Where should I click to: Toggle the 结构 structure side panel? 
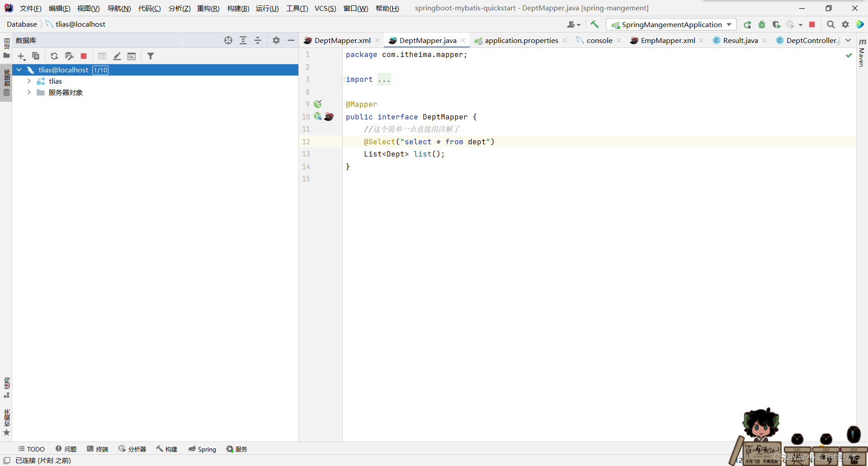coord(6,388)
